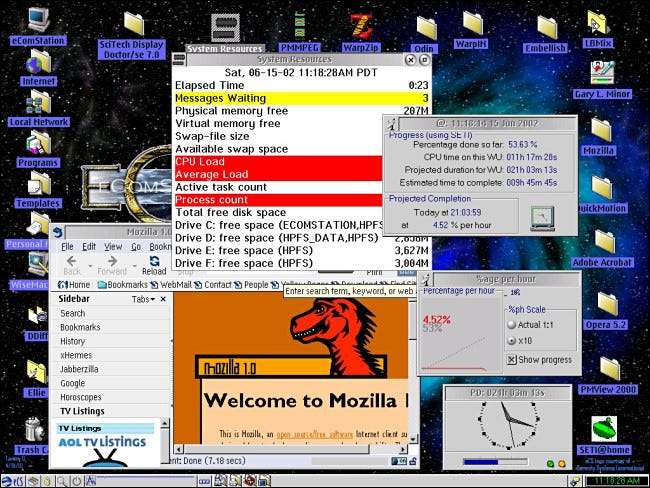Screen dimensions: 650x488
Task: Open the System Resources desktop icon
Action: [224, 27]
